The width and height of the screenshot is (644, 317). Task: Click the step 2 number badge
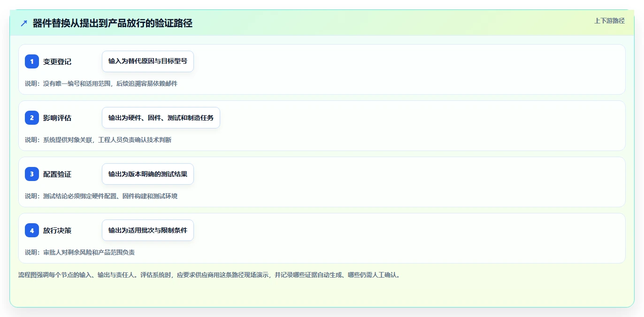(x=32, y=118)
